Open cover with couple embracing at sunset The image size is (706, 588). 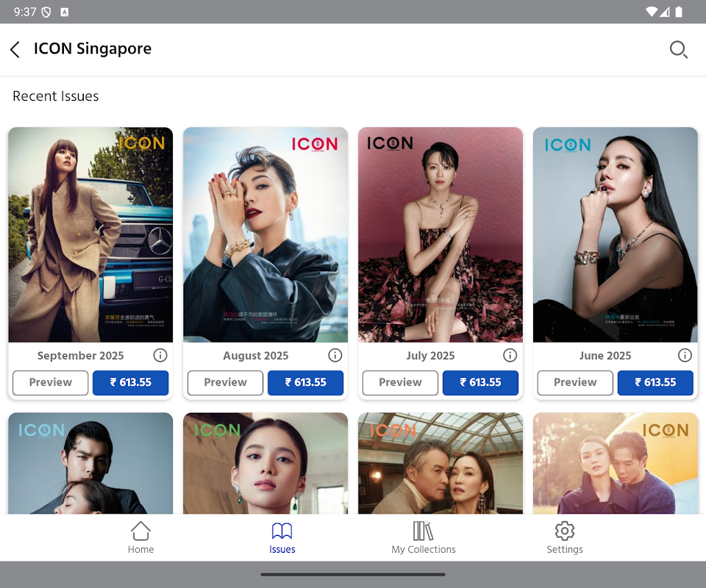(615, 463)
